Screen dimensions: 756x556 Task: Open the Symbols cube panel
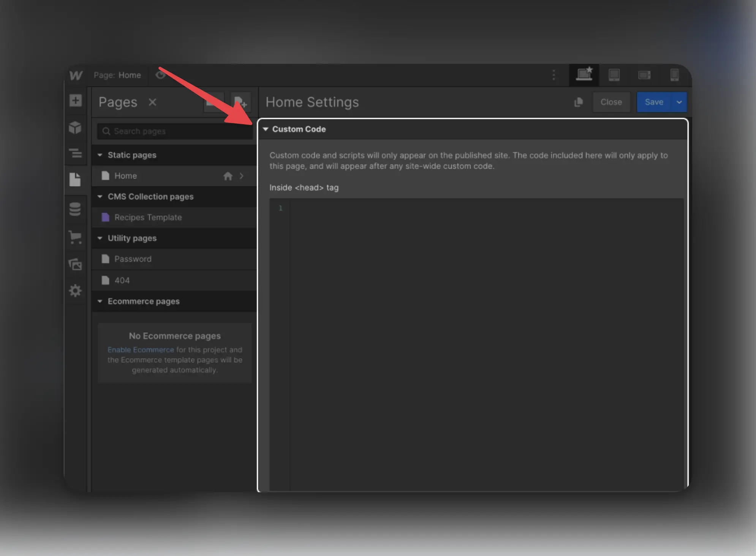[x=75, y=128]
